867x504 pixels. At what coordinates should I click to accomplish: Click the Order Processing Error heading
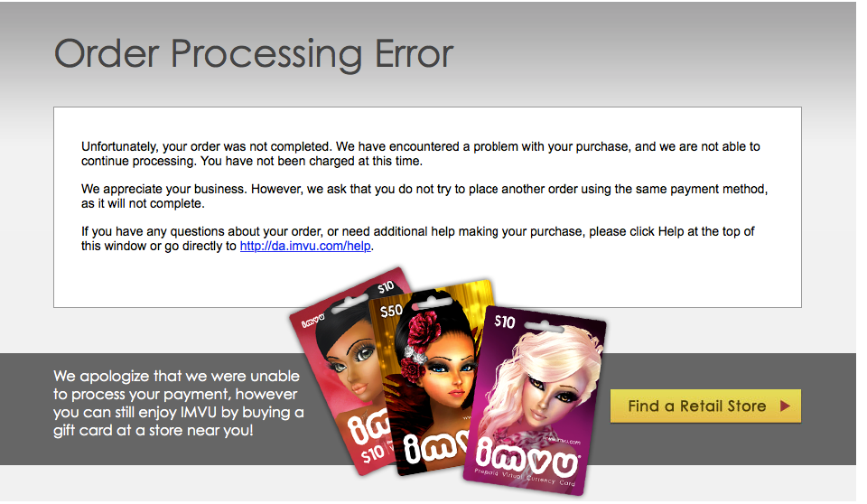tap(254, 54)
